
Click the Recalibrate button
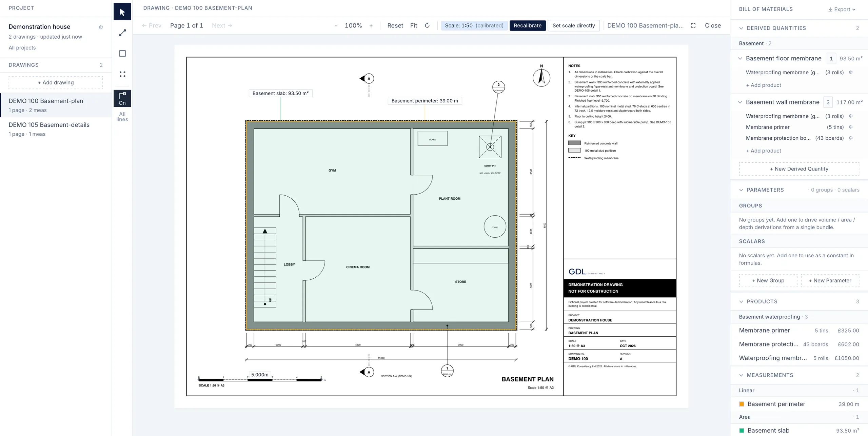tap(528, 25)
